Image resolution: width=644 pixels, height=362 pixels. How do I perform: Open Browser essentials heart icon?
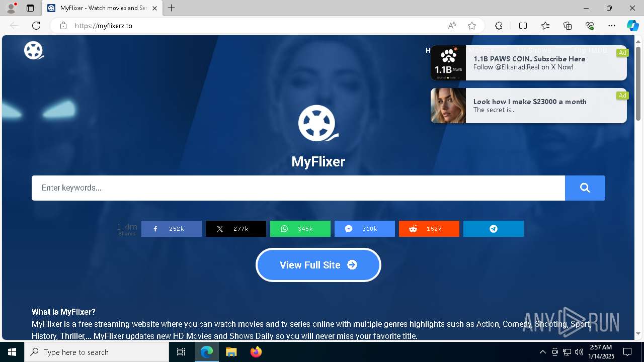pos(590,26)
